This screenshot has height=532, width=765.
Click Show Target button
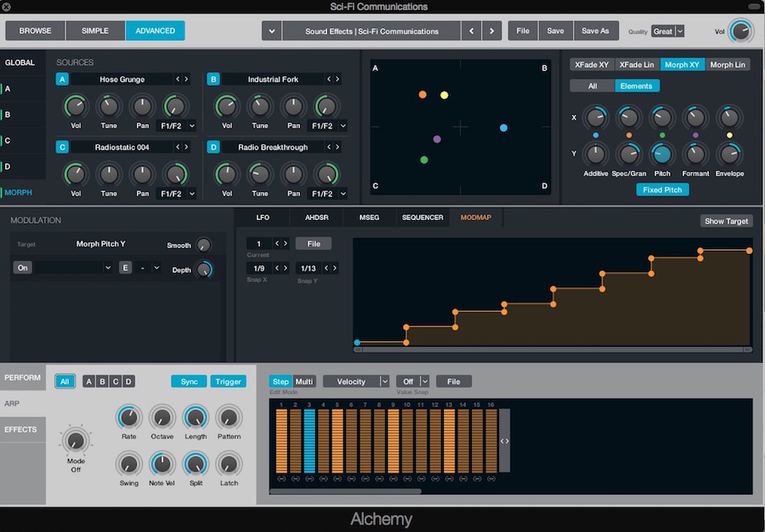[x=727, y=221]
